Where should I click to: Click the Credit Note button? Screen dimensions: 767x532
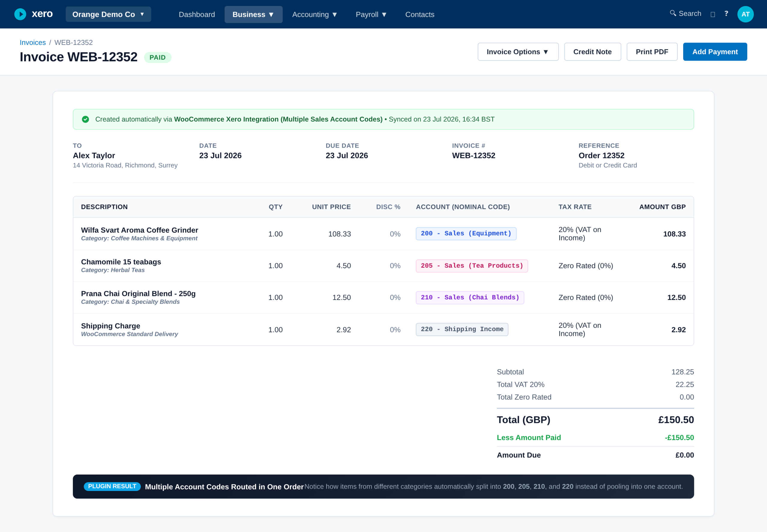tap(593, 52)
